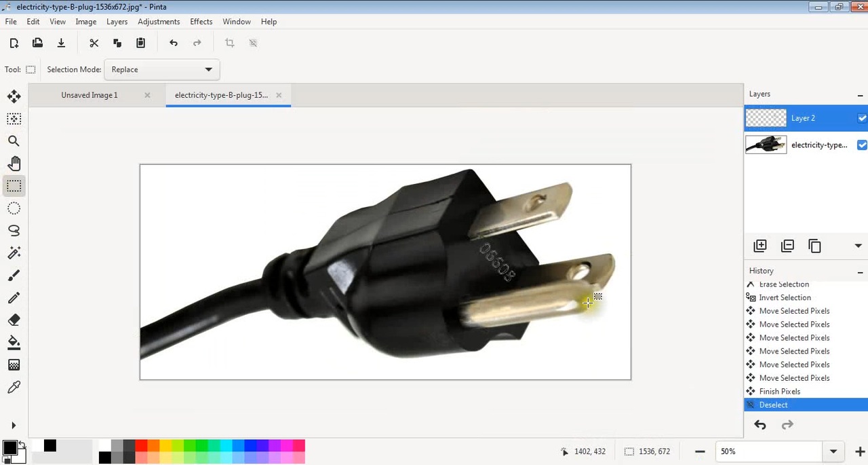Select the Ellipse Select tool
868x465 pixels.
tap(14, 208)
